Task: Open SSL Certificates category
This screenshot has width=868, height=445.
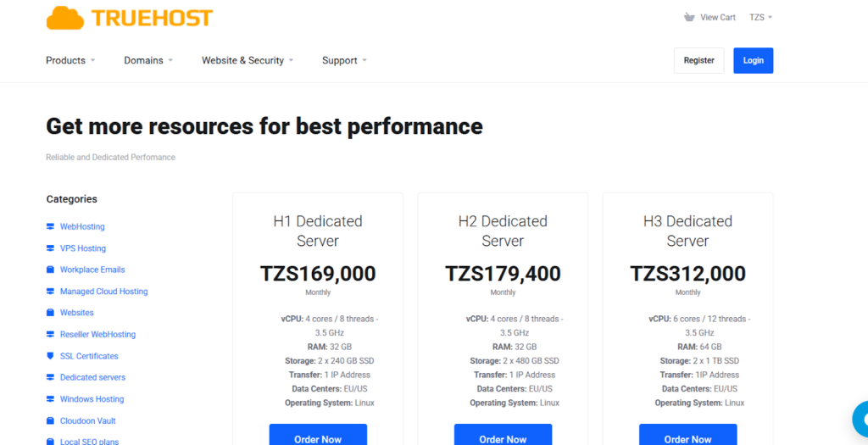Action: (x=89, y=356)
